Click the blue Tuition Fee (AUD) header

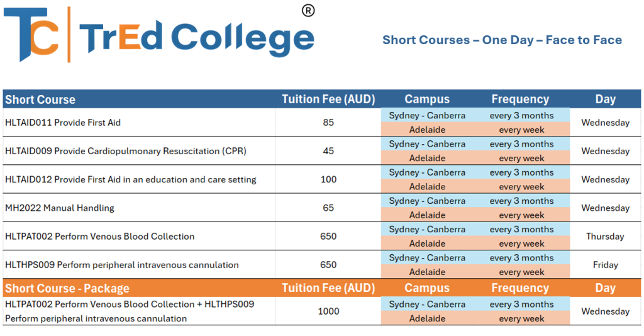[x=328, y=99]
